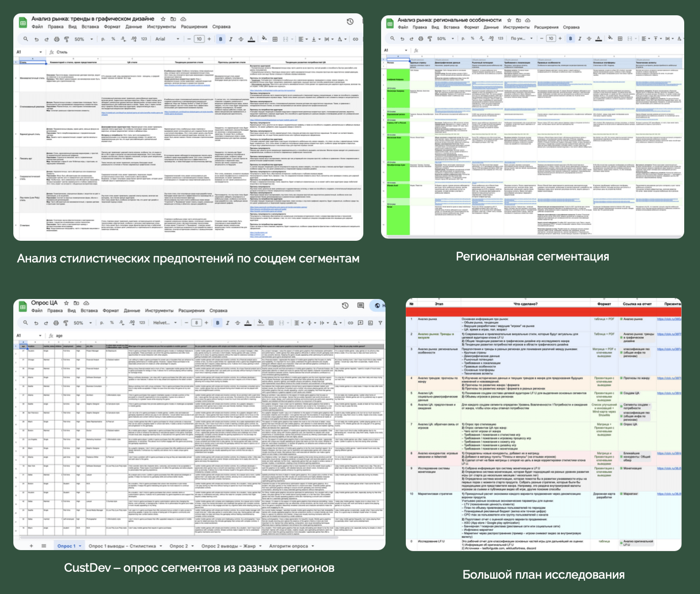Insert a chart in the Опрос ЦА toolbar
700x594 pixels.
coord(370,323)
